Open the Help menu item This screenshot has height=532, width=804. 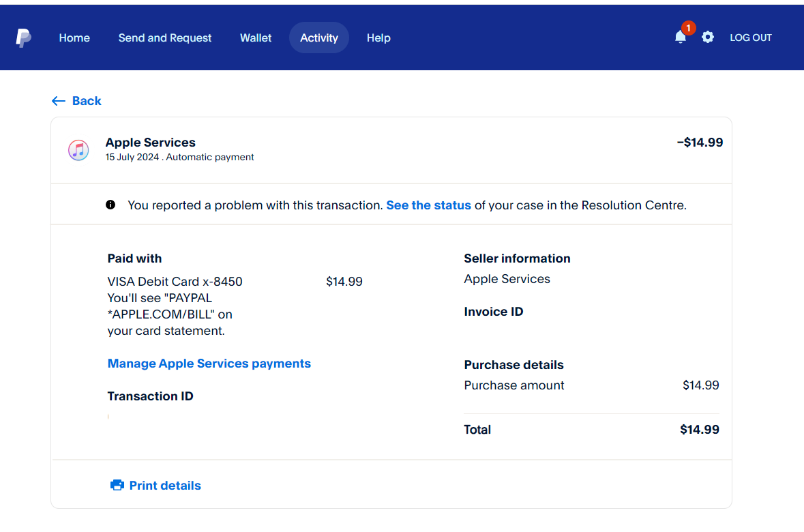coord(378,38)
